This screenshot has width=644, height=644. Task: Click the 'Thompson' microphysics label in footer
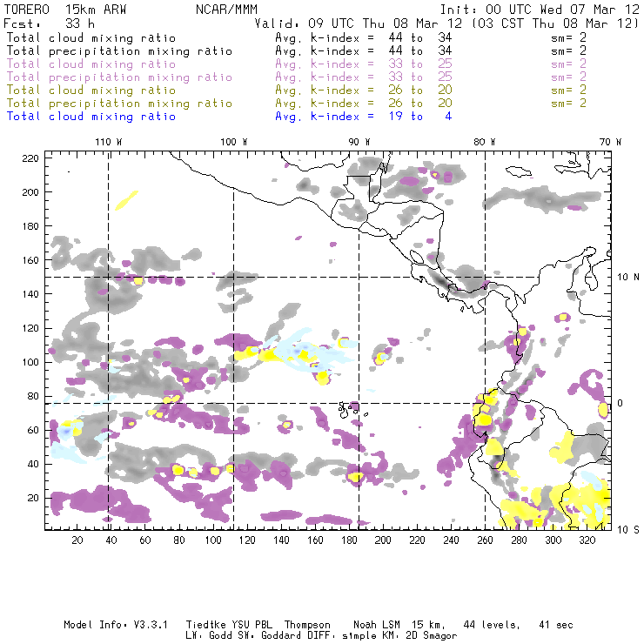[x=307, y=625]
